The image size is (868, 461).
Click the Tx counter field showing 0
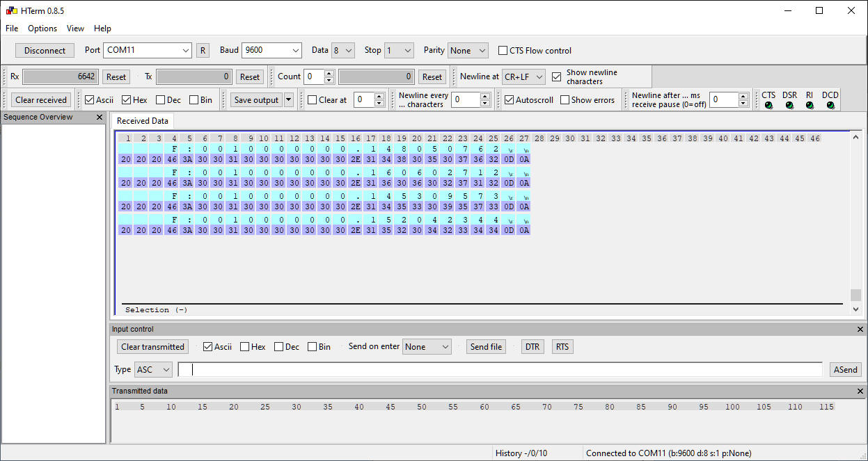click(x=194, y=76)
